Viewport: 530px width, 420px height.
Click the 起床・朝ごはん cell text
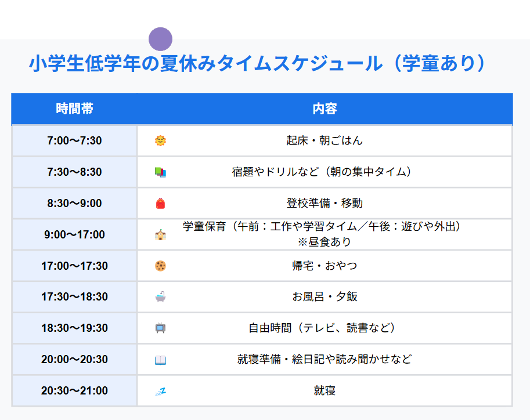click(x=325, y=141)
